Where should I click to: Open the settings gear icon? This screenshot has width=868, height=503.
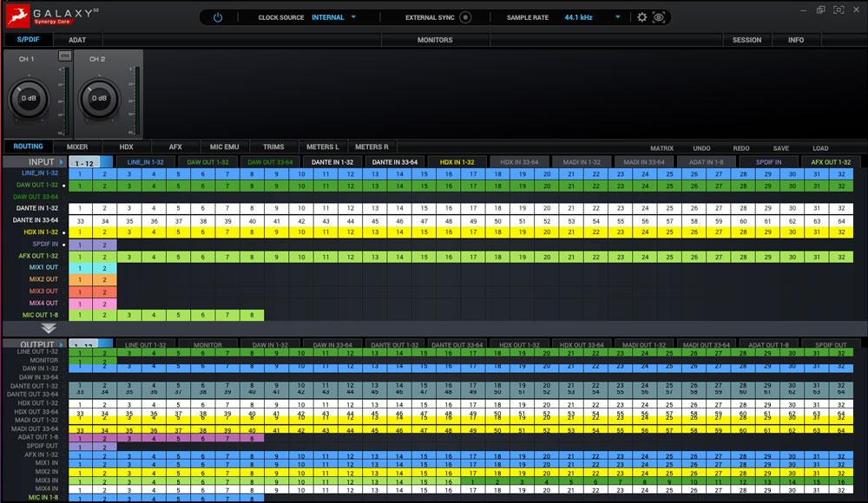point(642,17)
